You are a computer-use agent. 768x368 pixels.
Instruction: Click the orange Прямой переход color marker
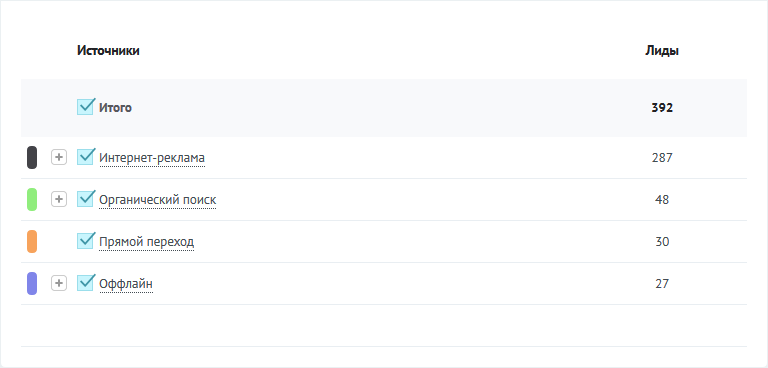tap(32, 242)
